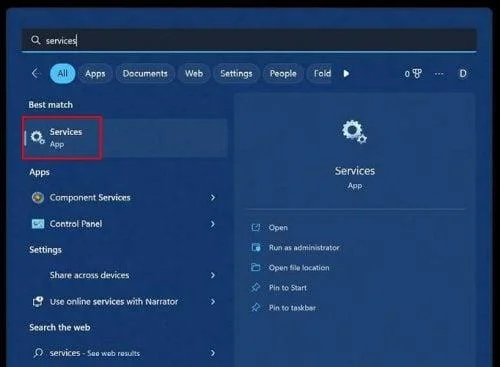
Task: Click the Narrator settings icon
Action: [38, 302]
